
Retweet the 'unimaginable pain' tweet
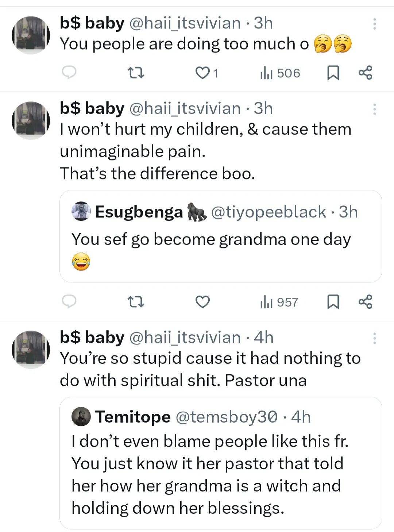[x=137, y=302]
